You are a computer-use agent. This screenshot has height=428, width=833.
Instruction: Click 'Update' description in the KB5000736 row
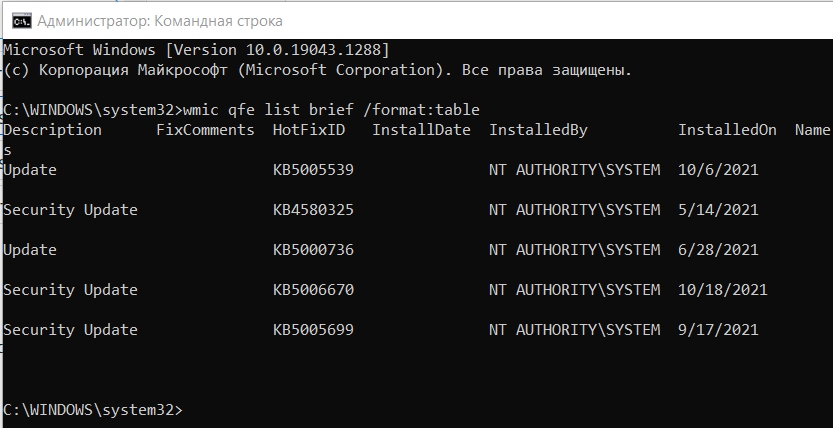(30, 250)
